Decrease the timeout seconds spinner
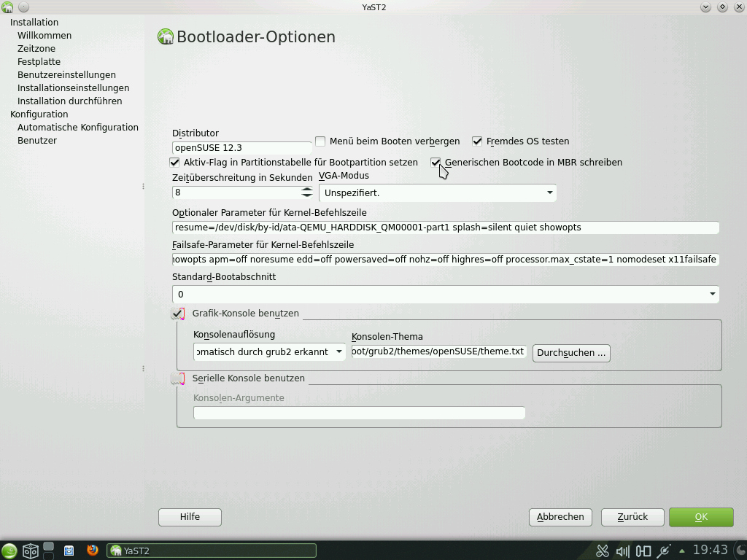The height and width of the screenshot is (560, 747). pos(307,195)
